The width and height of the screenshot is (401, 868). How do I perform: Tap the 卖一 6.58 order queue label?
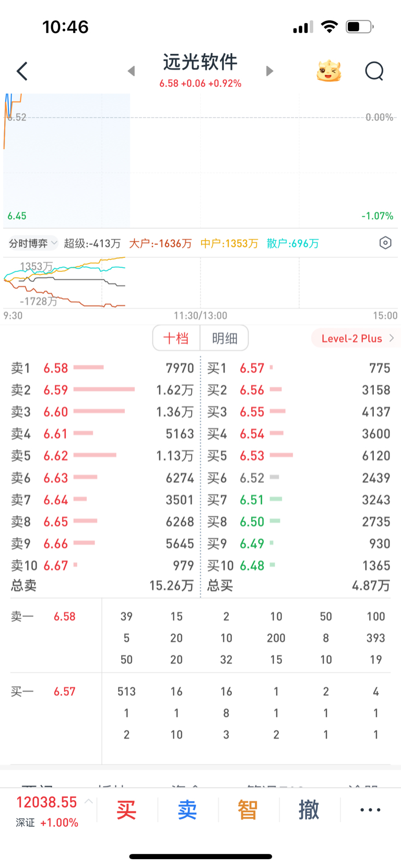coord(43,616)
